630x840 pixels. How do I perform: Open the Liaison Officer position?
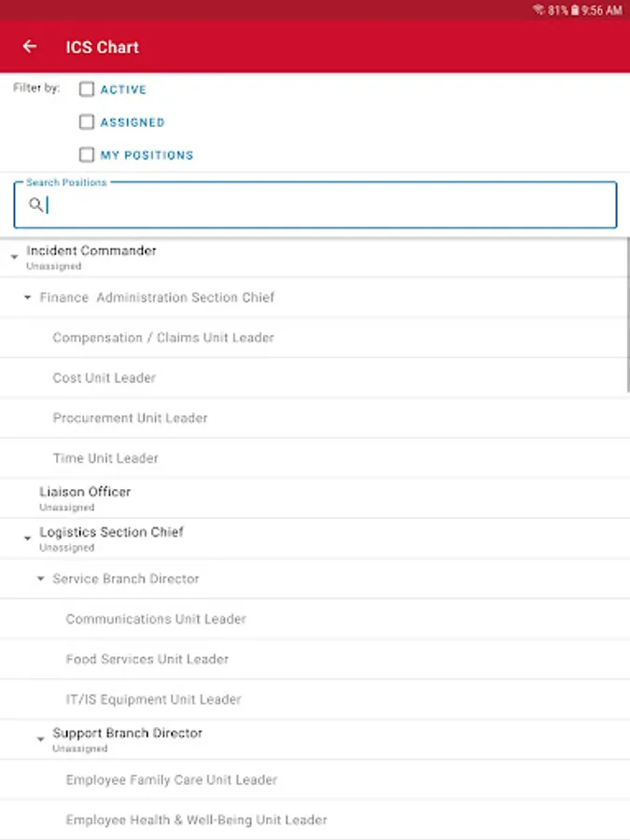tap(85, 492)
